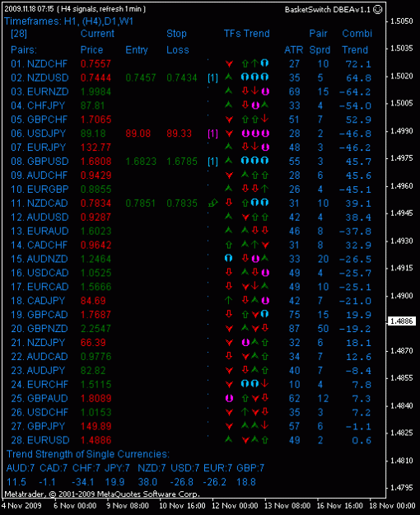Viewport: 420px width, 515px height.
Task: Click the GBPUSD entry value 1.6823
Action: (141, 162)
